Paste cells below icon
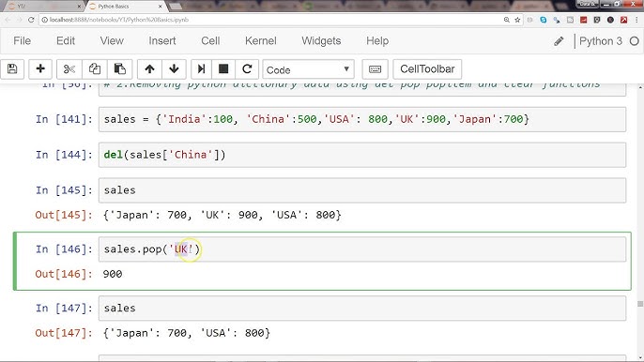Screen dimensions: 644x362 (119, 69)
